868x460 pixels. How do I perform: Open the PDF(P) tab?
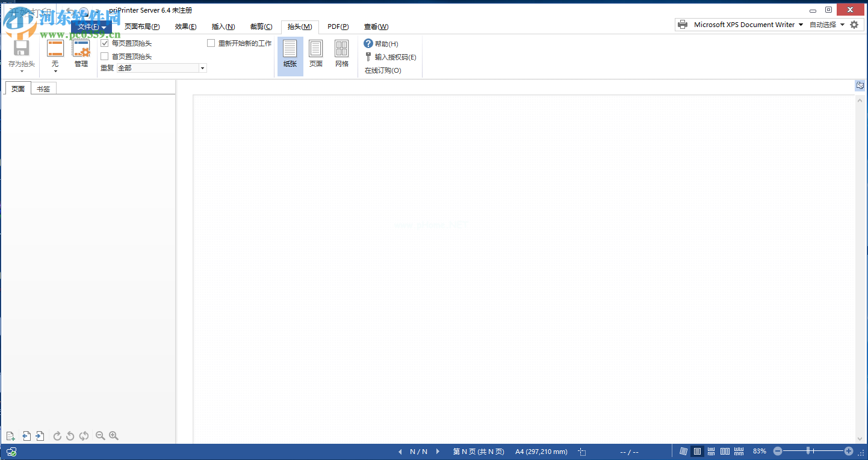click(x=338, y=26)
